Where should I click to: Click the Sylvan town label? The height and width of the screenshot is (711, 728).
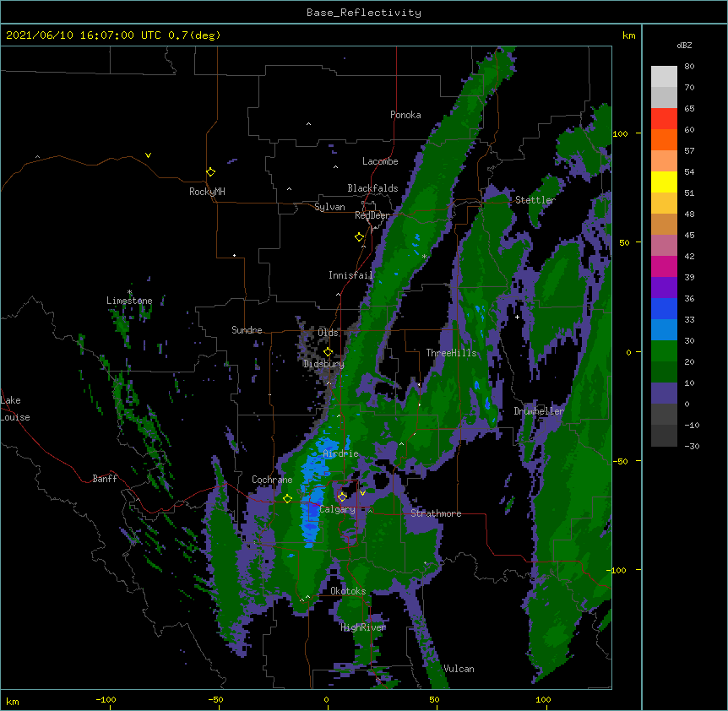pyautogui.click(x=329, y=207)
